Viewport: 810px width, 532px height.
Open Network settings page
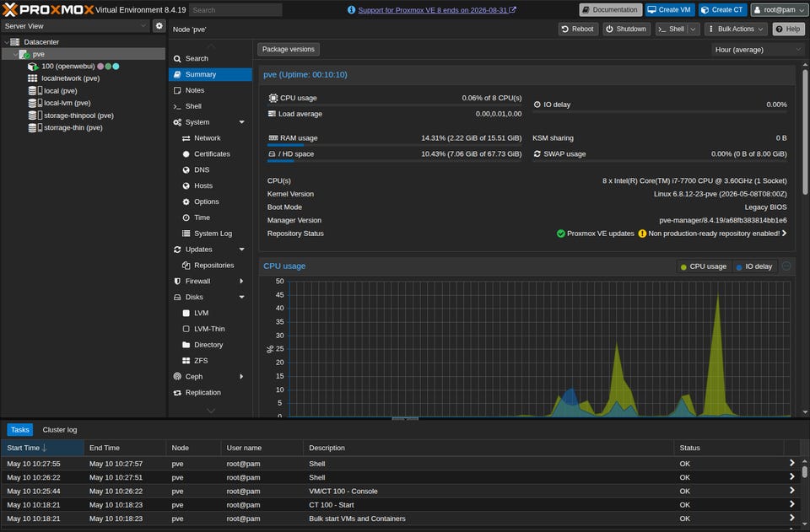point(210,138)
